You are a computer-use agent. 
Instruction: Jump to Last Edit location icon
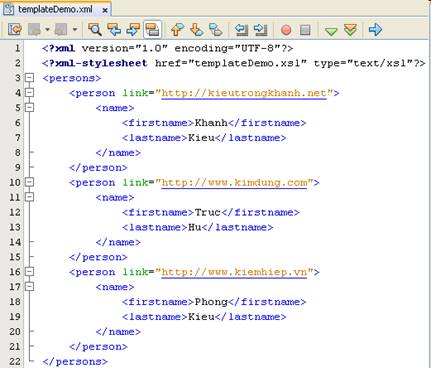coord(14,30)
